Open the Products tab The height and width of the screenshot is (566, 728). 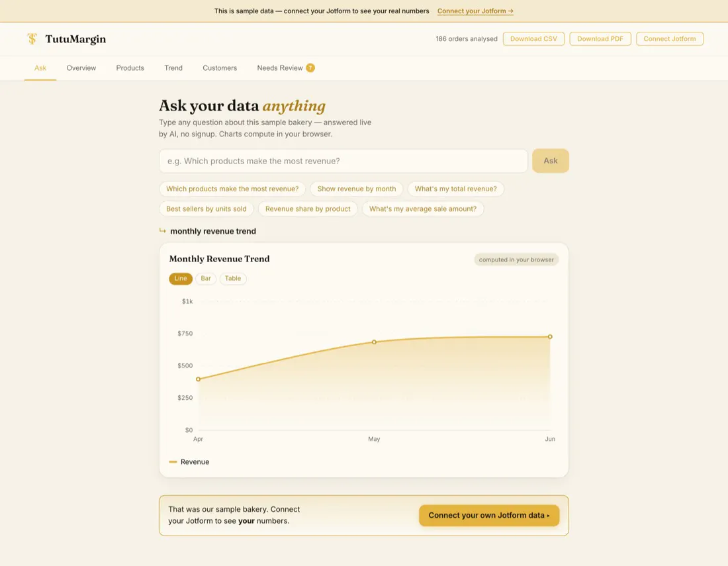(x=130, y=68)
